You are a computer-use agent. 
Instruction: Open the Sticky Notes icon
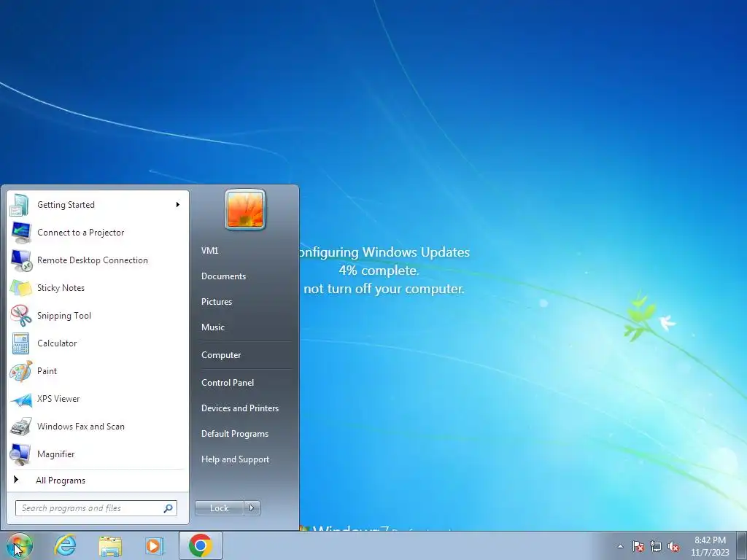[x=20, y=288]
